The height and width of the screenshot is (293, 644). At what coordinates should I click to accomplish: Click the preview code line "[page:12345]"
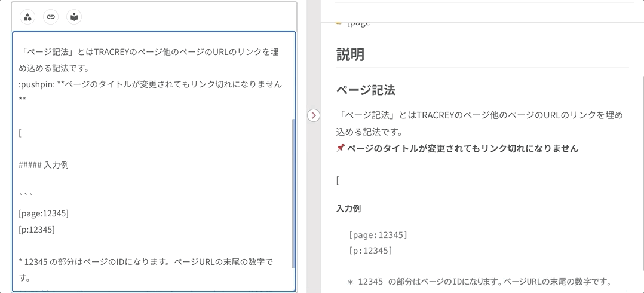point(378,235)
